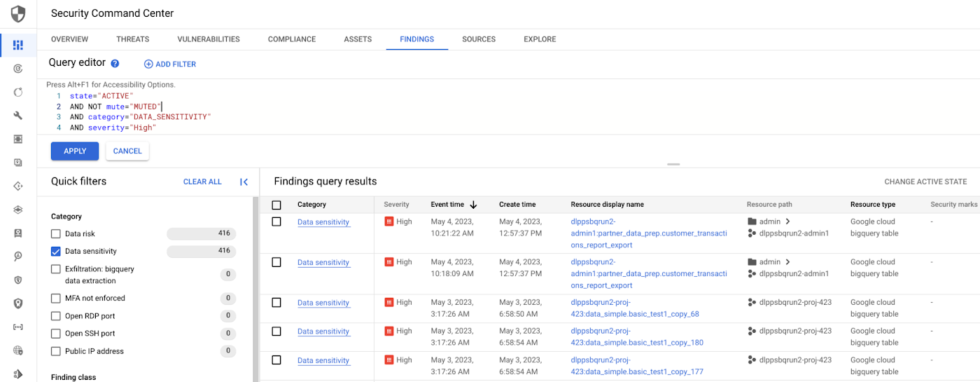Click the sort arrow next to Event time
The image size is (980, 382).
(473, 205)
